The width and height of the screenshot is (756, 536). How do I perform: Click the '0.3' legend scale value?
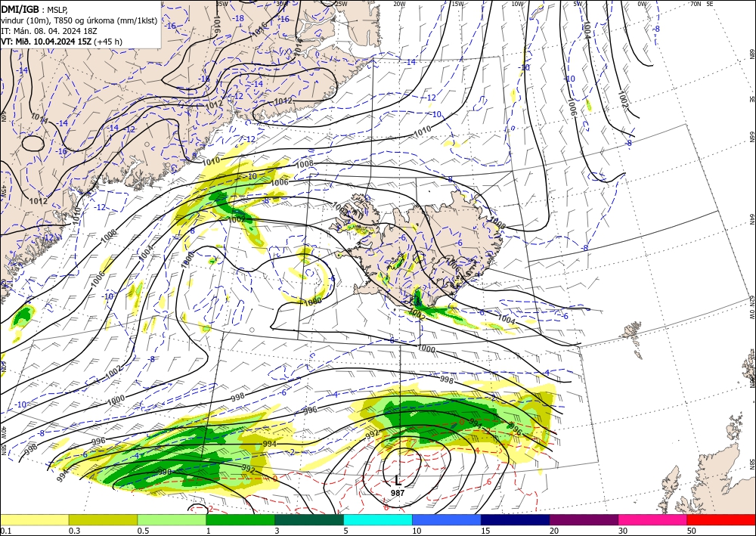[x=74, y=531]
